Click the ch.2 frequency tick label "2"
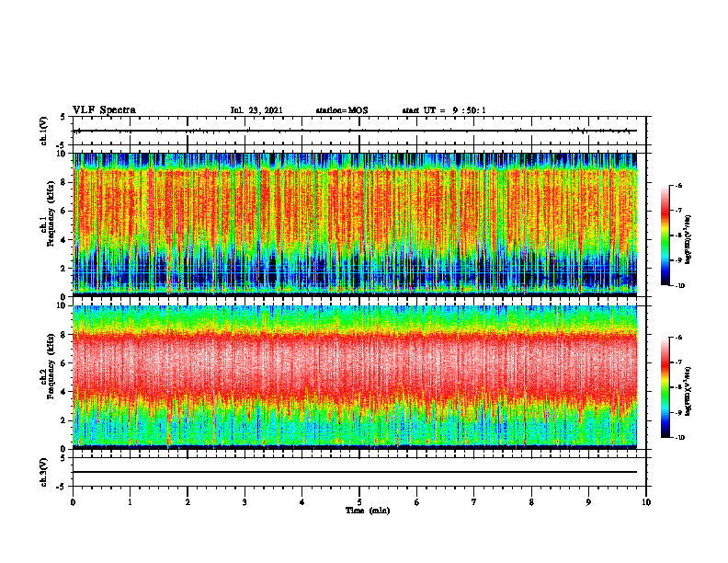The height and width of the screenshot is (563, 728). [63, 420]
